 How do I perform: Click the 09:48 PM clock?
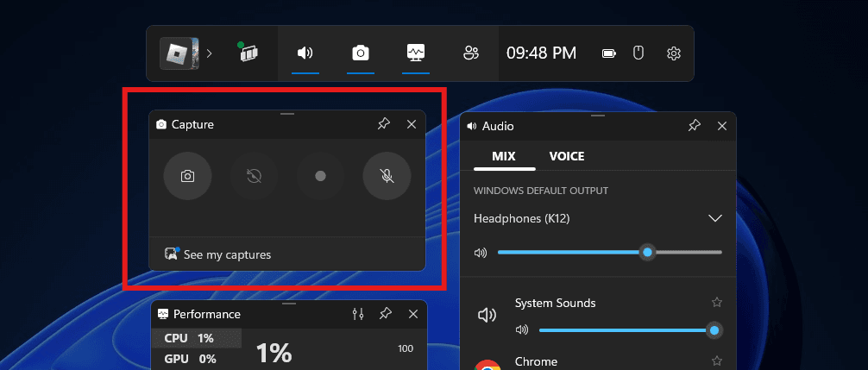point(541,53)
